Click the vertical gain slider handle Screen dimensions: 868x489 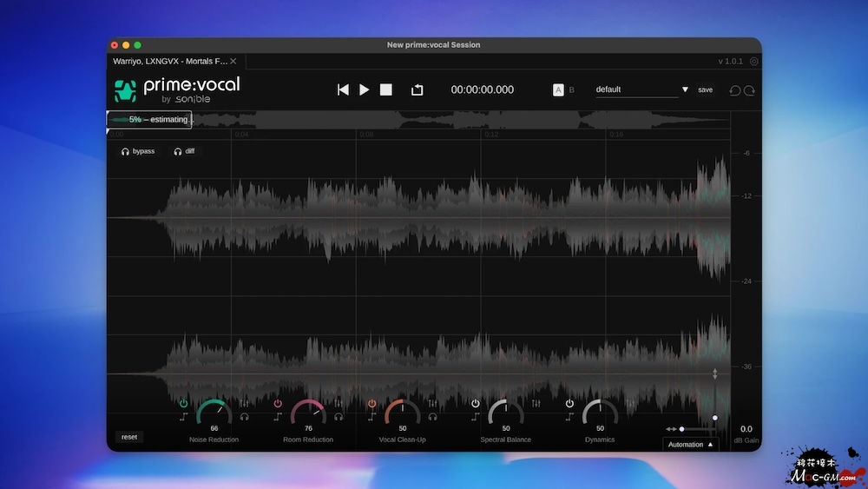pos(714,418)
